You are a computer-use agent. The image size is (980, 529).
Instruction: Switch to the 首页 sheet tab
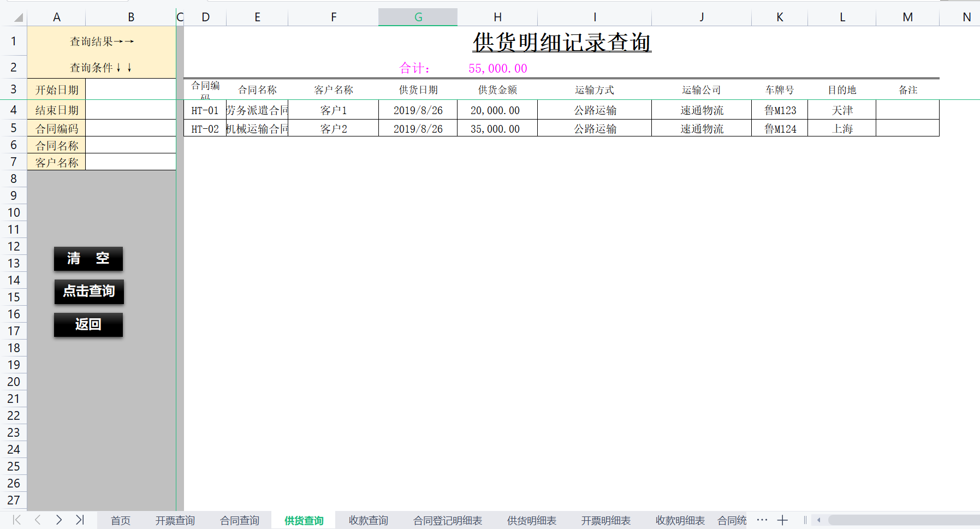(120, 520)
